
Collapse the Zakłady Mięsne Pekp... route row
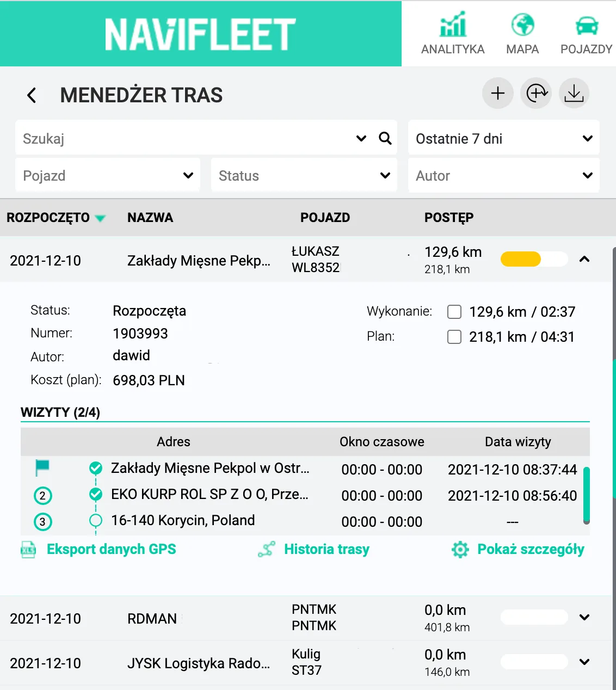[x=584, y=259]
